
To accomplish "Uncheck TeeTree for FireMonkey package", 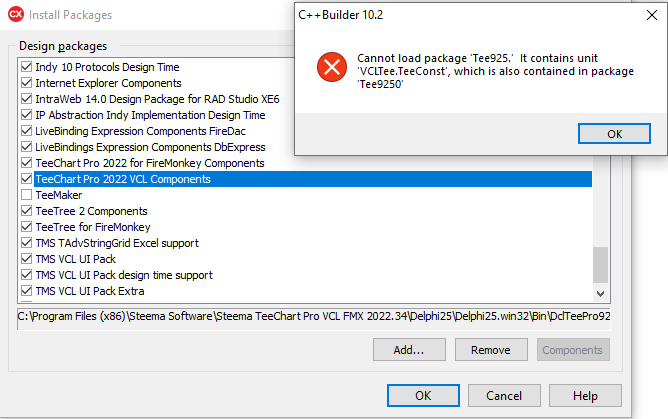I will click(x=26, y=227).
